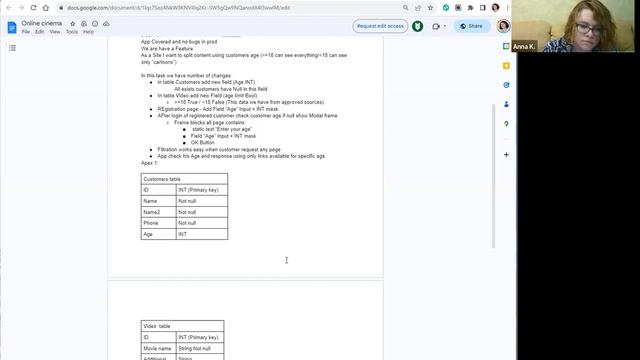Viewport: 640px width, 360px height.
Task: Click the line App Covered and no bugs in prod
Action: click(179, 42)
